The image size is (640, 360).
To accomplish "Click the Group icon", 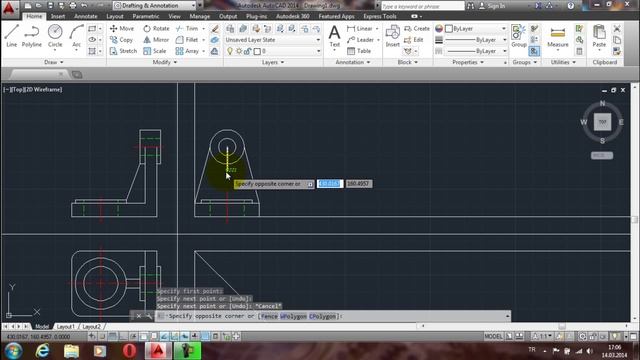I will 519,36.
